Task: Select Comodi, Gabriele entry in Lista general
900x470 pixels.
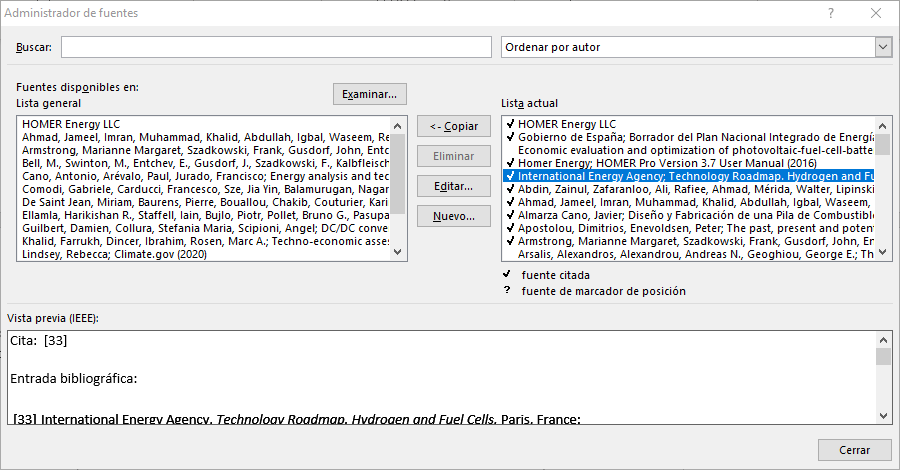Action: [x=205, y=189]
